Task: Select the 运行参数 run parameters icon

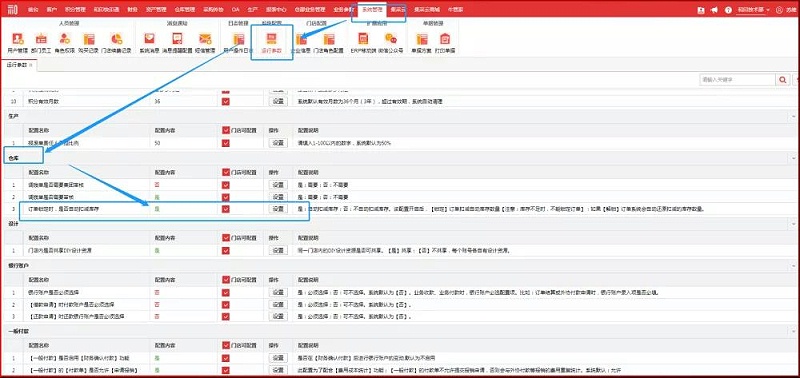Action: pyautogui.click(x=271, y=43)
